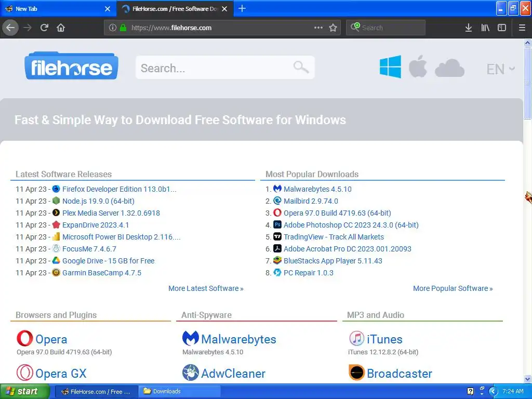Viewport: 532px width, 399px height.
Task: Open the Broadcaster title link
Action: (400, 374)
